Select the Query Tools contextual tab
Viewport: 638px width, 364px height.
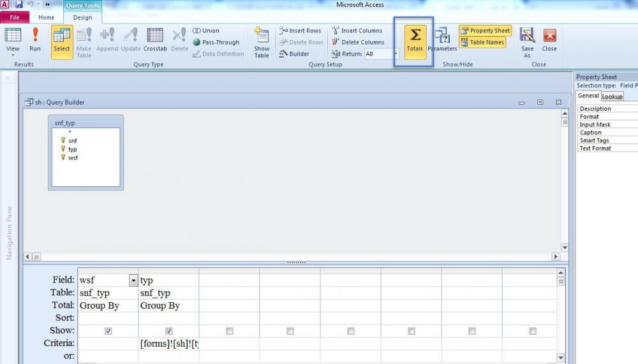[x=82, y=6]
